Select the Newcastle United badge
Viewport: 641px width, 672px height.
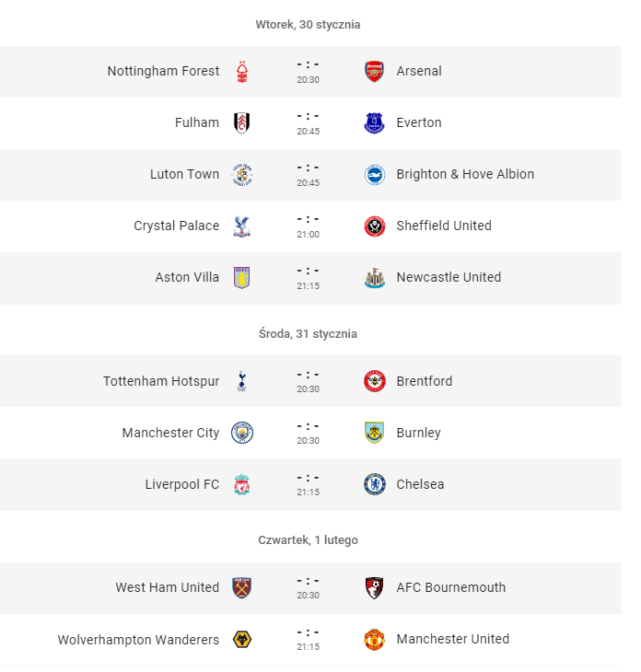point(374,278)
